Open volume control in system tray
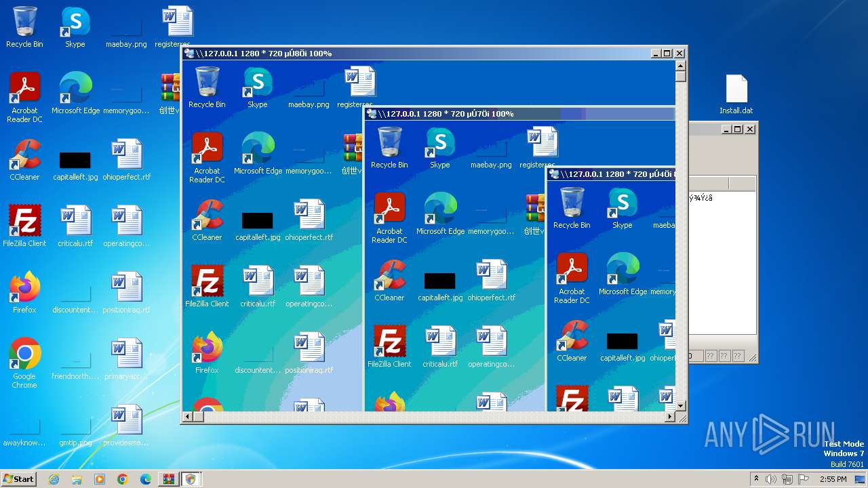 pyautogui.click(x=771, y=479)
